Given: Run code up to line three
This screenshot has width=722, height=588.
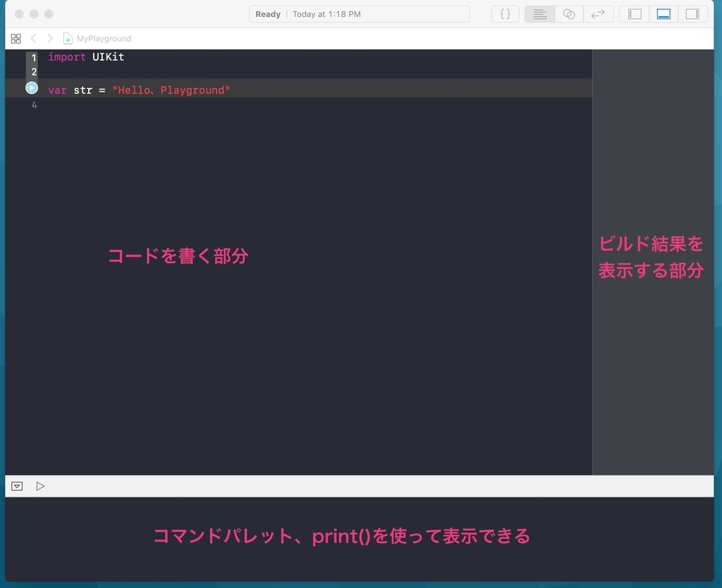Looking at the screenshot, I should (x=31, y=88).
